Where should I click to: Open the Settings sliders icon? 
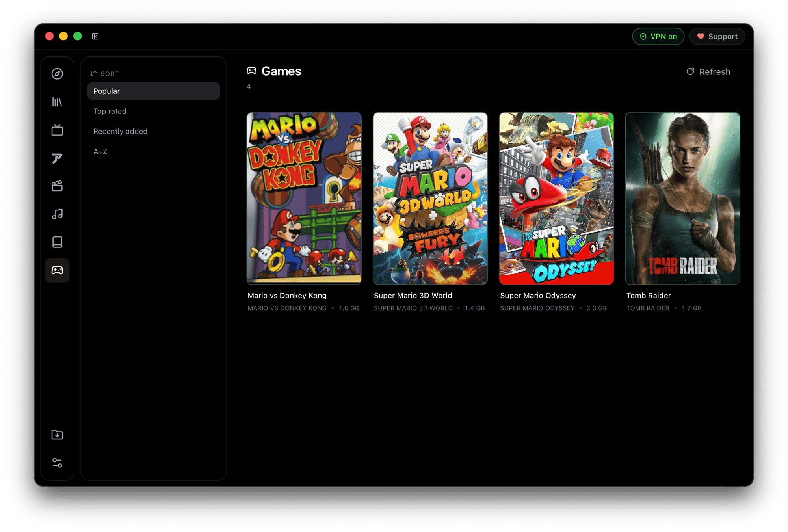tap(57, 463)
